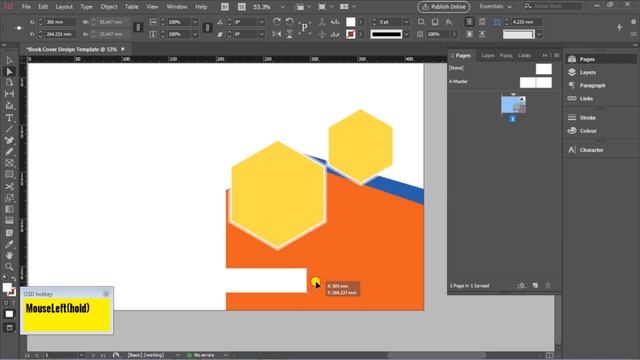
Task: Swap fill and stroke arrows
Action: pos(13,279)
